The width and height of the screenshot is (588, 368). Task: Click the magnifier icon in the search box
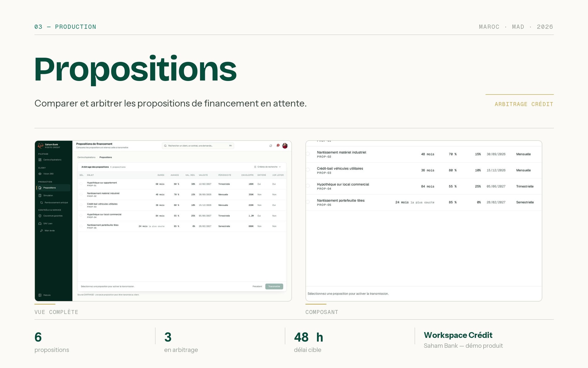pyautogui.click(x=165, y=146)
